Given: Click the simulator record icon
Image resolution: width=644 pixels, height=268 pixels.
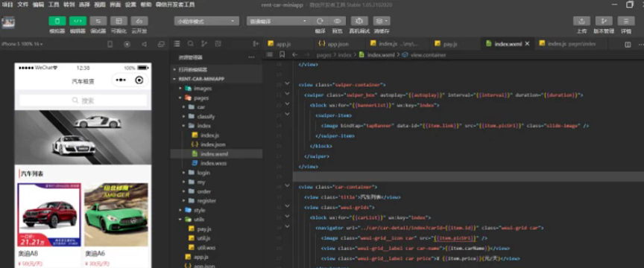Looking at the screenshot, I should coord(127,44).
